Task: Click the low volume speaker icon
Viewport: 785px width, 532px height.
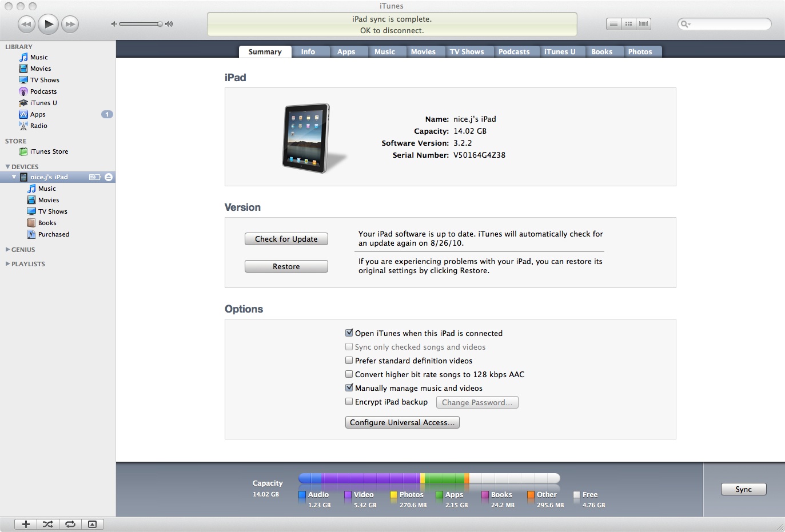Action: click(x=114, y=24)
